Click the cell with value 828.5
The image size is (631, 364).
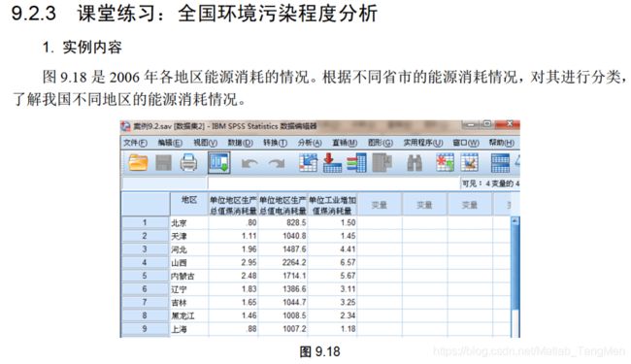tap(282, 222)
